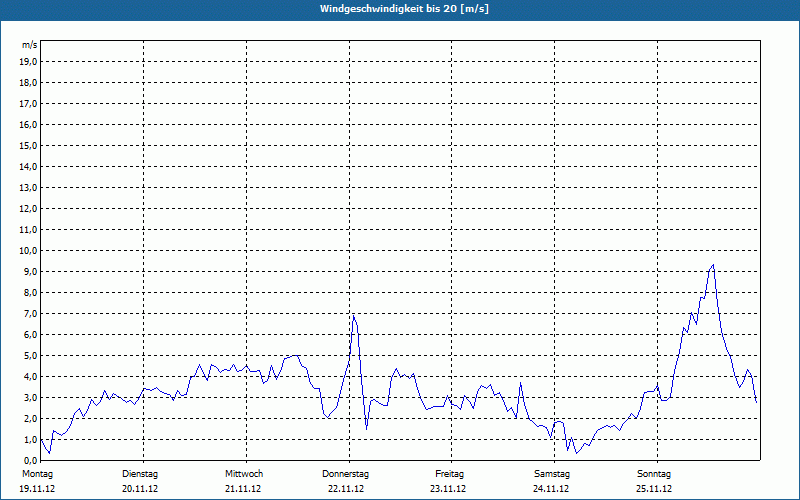Select the 'Montag' day label
The height and width of the screenshot is (500, 800).
coord(37,474)
